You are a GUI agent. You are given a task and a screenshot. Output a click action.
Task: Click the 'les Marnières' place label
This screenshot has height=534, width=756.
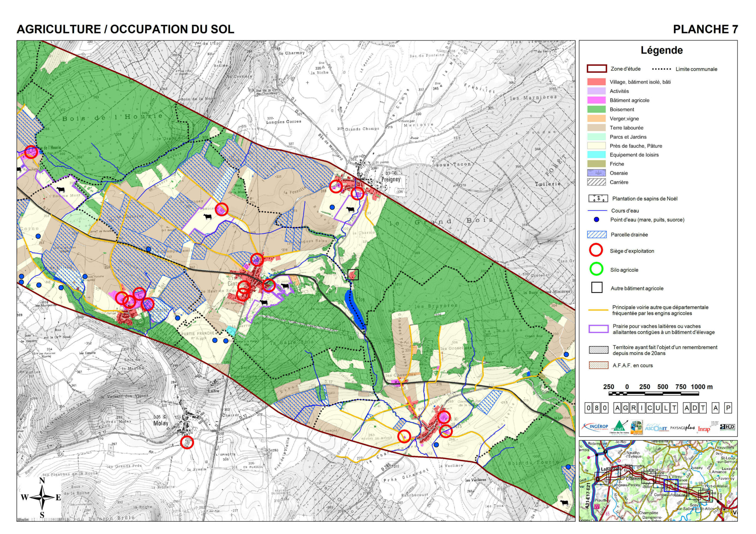[x=533, y=97]
